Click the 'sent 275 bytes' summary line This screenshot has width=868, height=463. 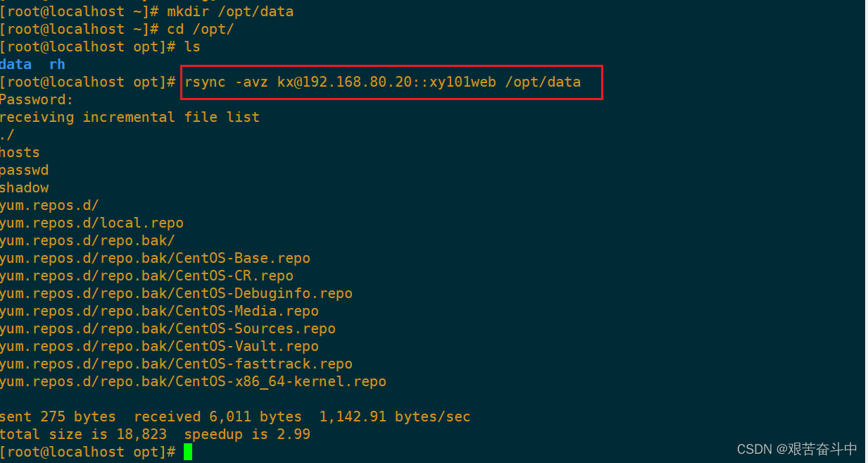[x=235, y=416]
